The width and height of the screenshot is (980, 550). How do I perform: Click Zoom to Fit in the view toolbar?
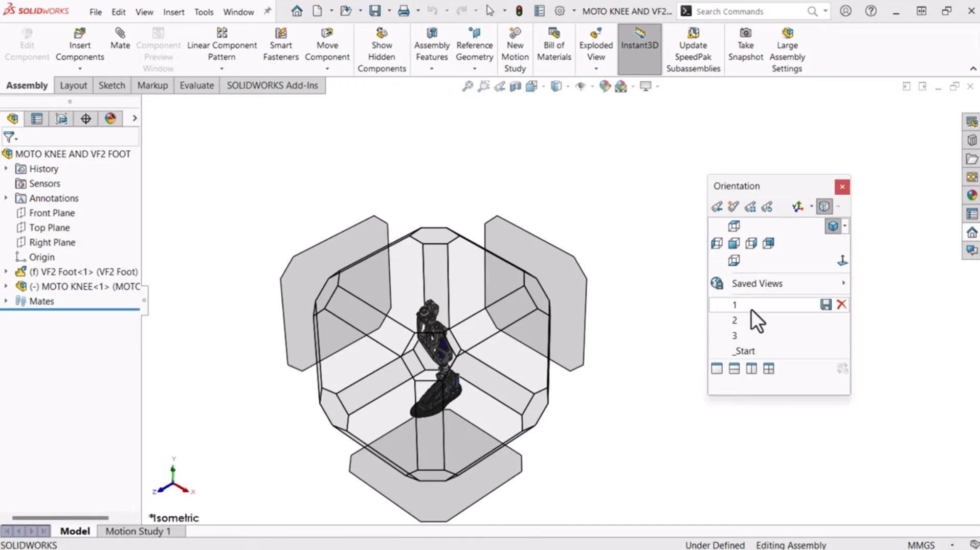(x=467, y=86)
